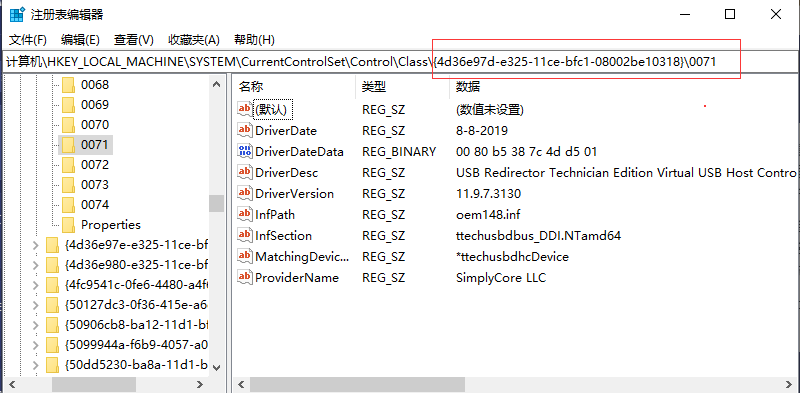Open the 帮助(H) menu
Viewport: 800px width, 393px height.
tap(254, 39)
